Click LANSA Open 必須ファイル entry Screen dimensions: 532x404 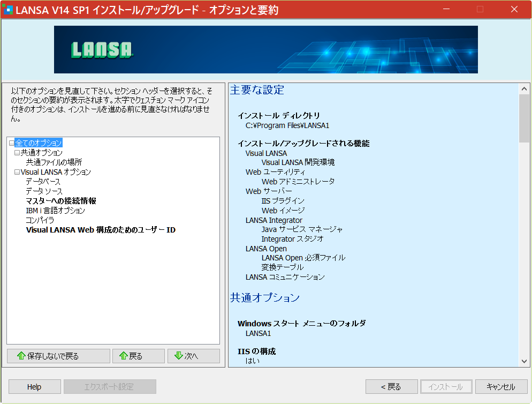[x=303, y=258]
